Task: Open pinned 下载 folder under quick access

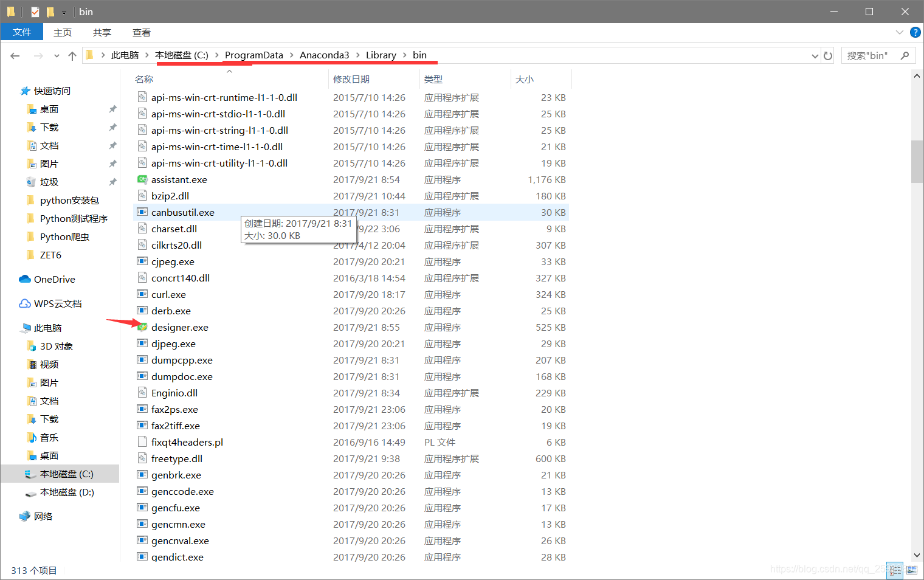Action: [x=49, y=127]
